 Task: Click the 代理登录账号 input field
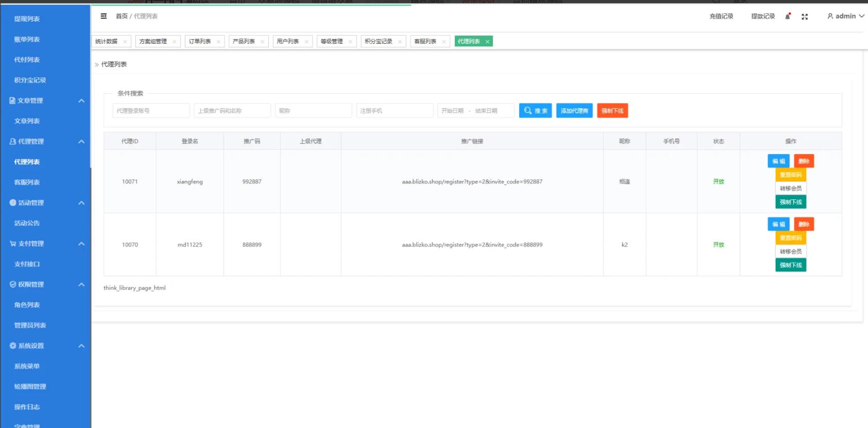(x=151, y=111)
